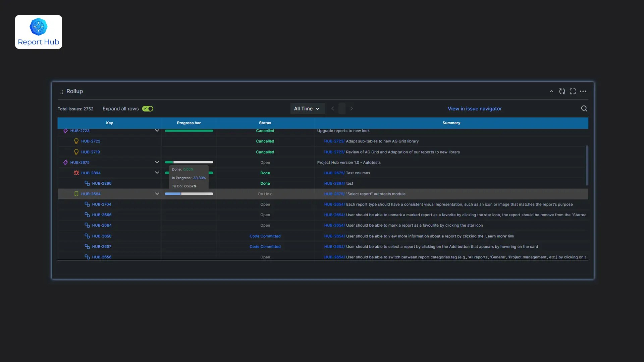This screenshot has width=644, height=362.
Task: Collapse the HUB-2675 row
Action: tap(157, 162)
